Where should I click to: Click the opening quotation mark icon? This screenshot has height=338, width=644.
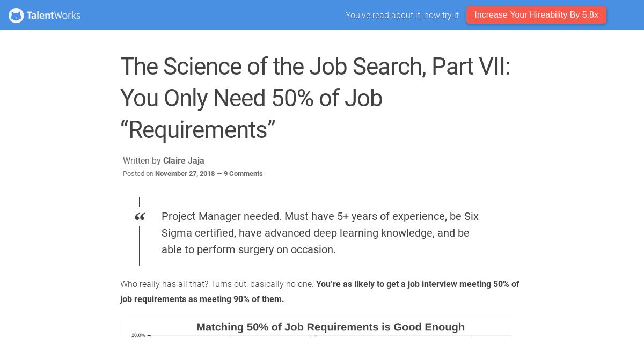pos(140,217)
